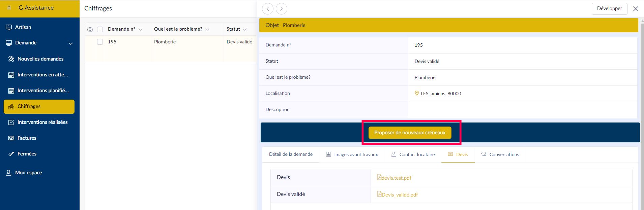Select the checkbox for demande 195
The width and height of the screenshot is (644, 210).
[100, 42]
